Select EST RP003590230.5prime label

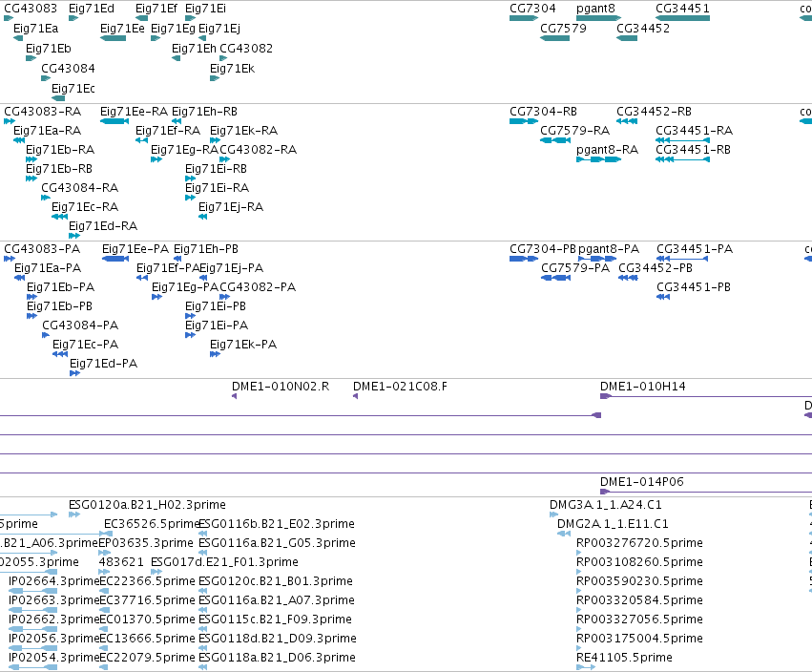(x=639, y=582)
